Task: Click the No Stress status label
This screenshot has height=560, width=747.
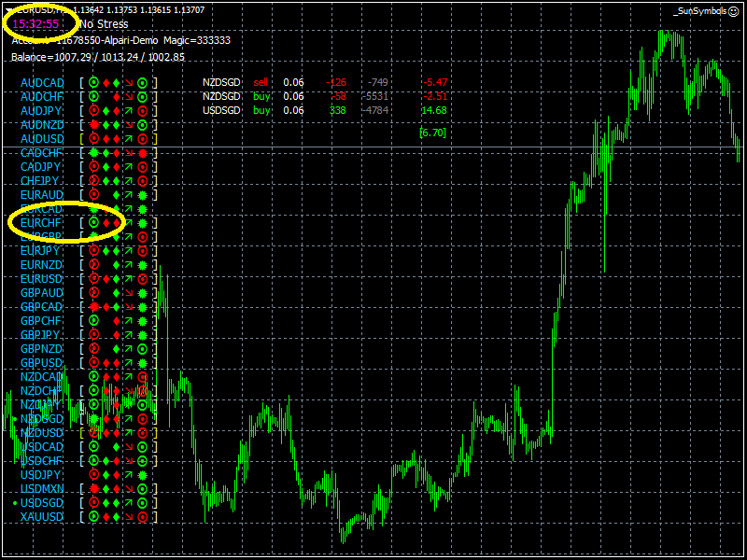Action: (105, 23)
